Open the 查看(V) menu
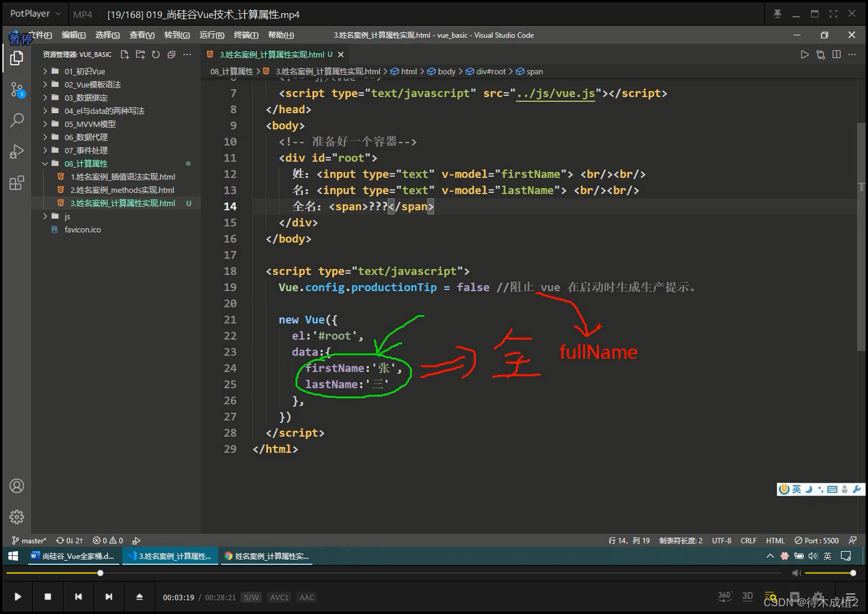This screenshot has width=868, height=614. [x=142, y=35]
